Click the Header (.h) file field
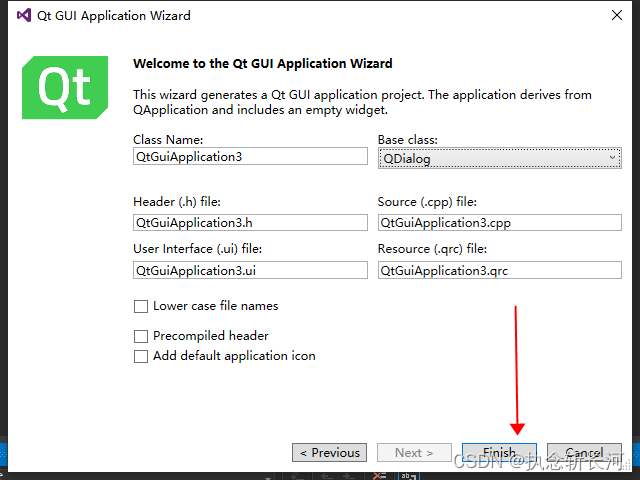The image size is (640, 480). (250, 222)
